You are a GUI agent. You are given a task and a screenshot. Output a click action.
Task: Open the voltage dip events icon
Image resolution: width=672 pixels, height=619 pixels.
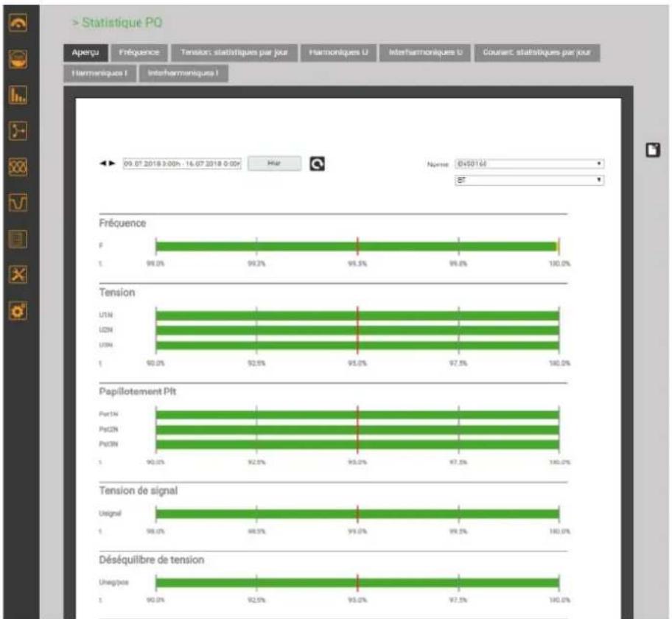click(x=18, y=202)
